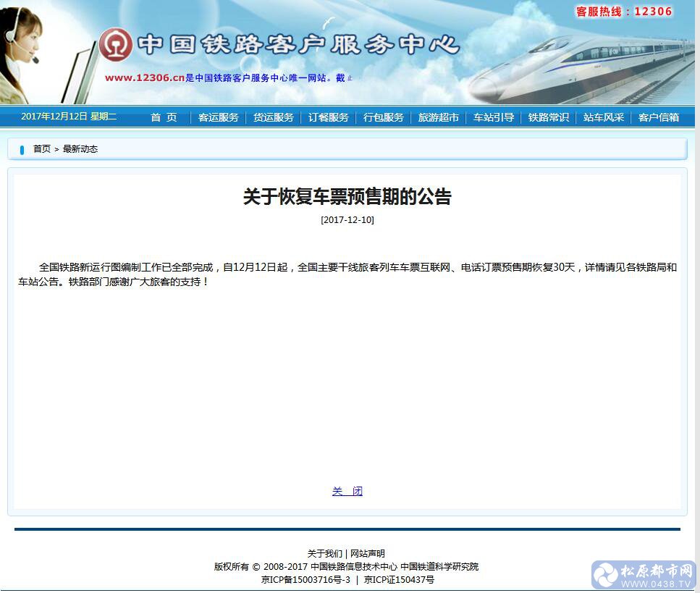Go to 旅游超市 in the navigation bar

click(x=439, y=117)
